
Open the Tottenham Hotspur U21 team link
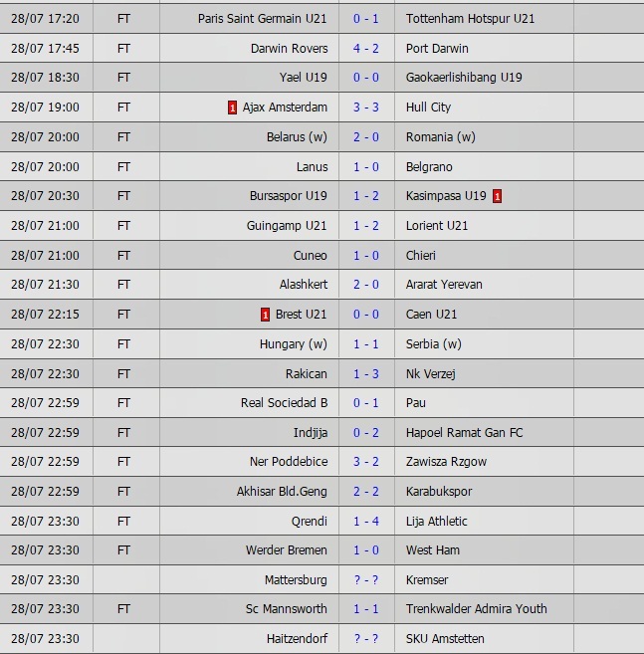470,19
